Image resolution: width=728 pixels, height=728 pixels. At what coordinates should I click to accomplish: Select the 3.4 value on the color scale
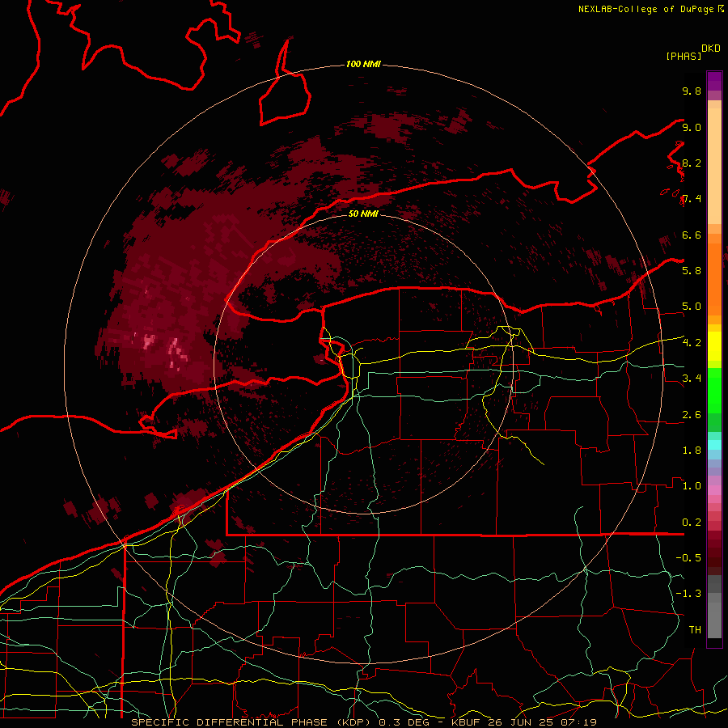point(692,379)
